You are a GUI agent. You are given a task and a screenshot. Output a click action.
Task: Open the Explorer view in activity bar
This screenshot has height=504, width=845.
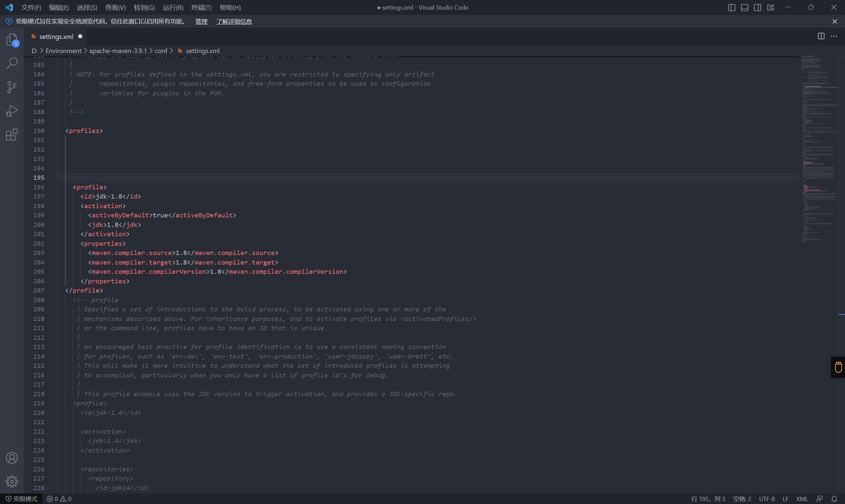(12, 40)
